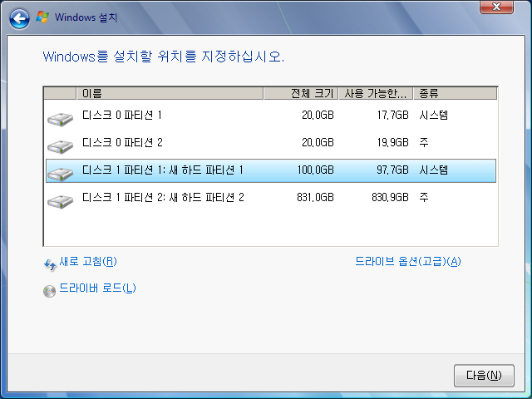Click the Windows flag logo in title
This screenshot has height=399, width=532.
[42, 17]
